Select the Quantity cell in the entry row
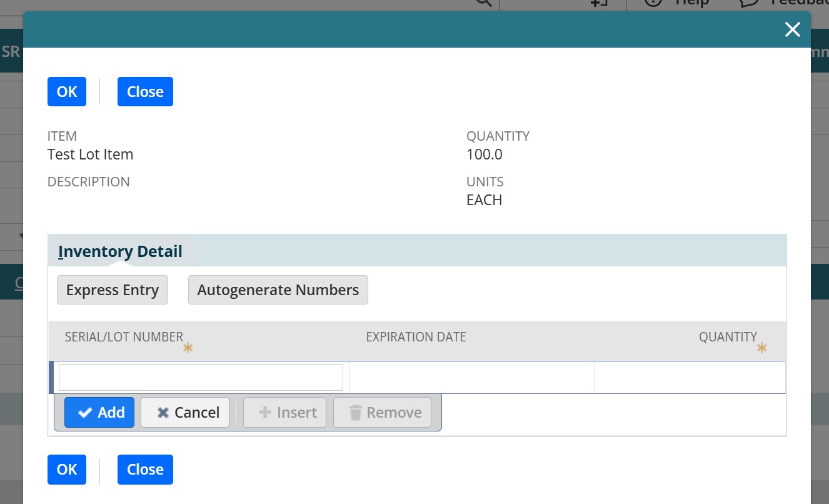The image size is (829, 504). [x=690, y=378]
